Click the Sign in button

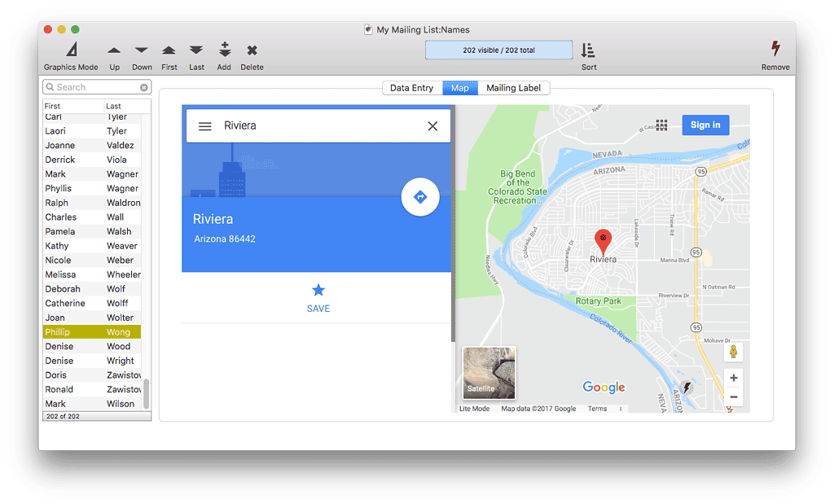705,125
